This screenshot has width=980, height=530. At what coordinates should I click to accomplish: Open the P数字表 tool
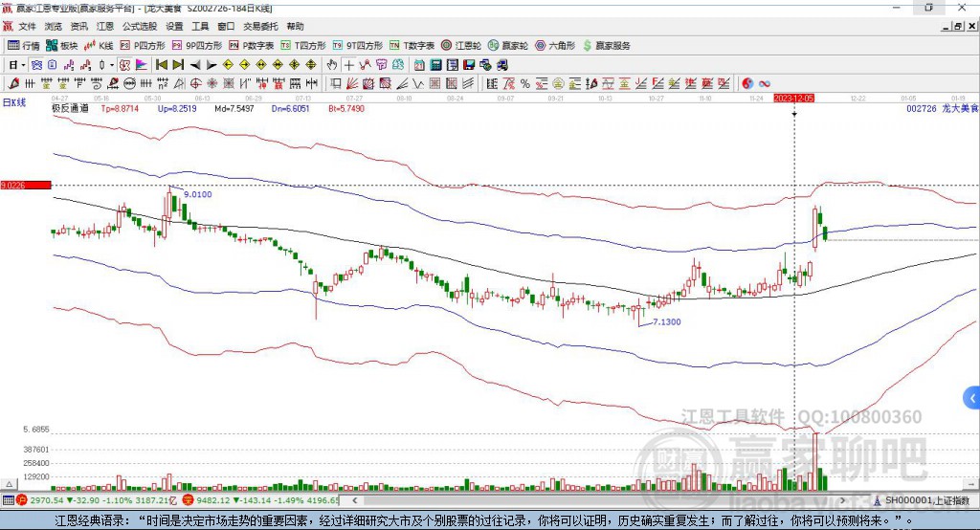pos(252,46)
